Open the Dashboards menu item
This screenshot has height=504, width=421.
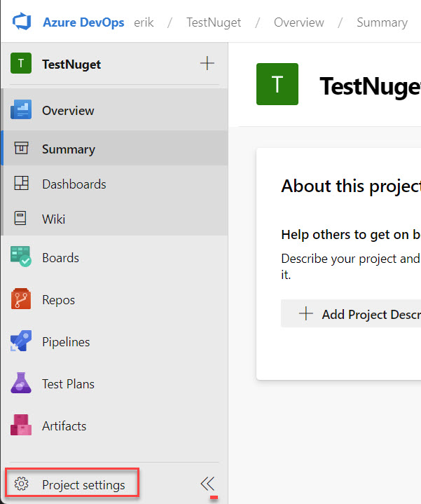(x=115, y=184)
